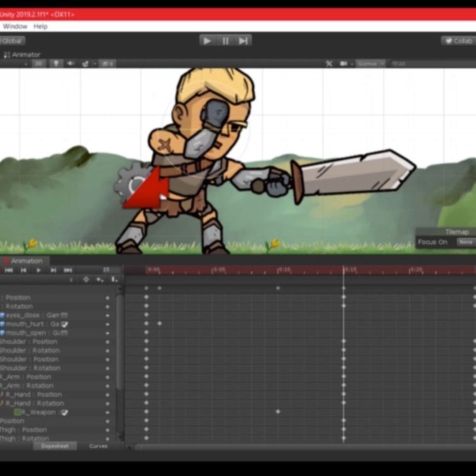Open scene tools wrench-cross icon
This screenshot has width=476, height=476.
point(329,63)
